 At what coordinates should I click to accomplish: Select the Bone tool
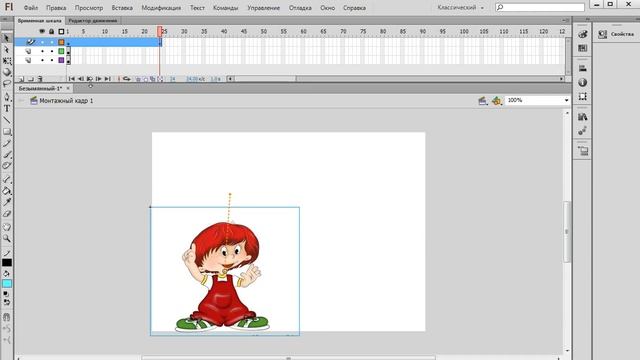(7, 179)
